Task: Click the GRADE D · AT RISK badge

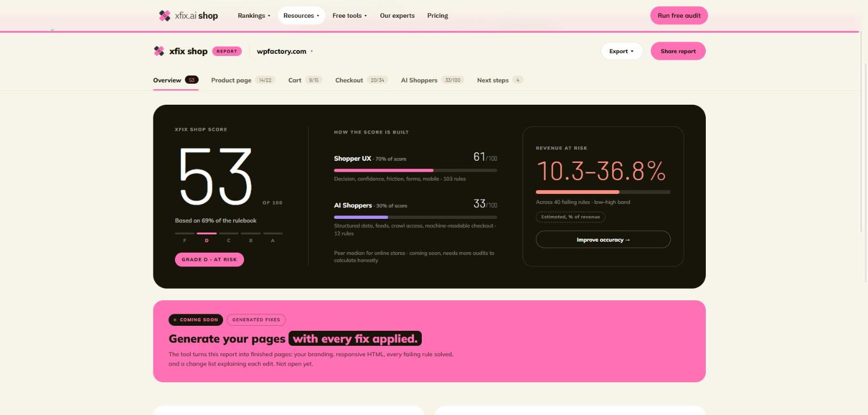Action: click(209, 259)
